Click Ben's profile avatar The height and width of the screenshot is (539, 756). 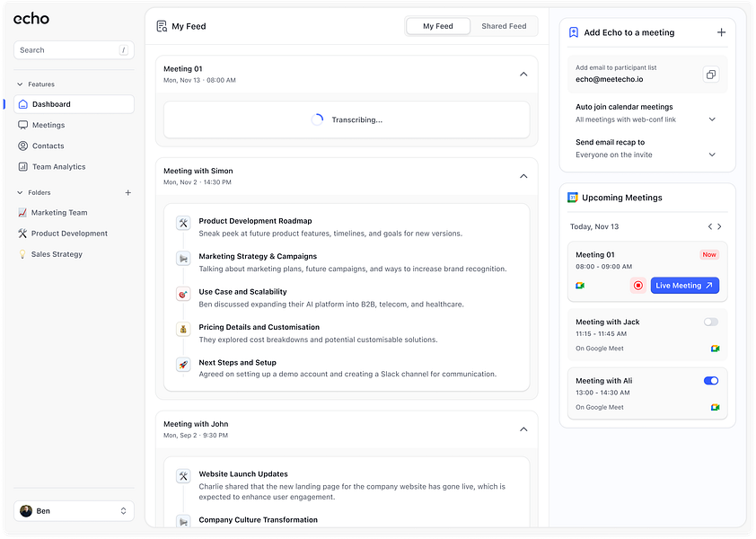point(26,510)
